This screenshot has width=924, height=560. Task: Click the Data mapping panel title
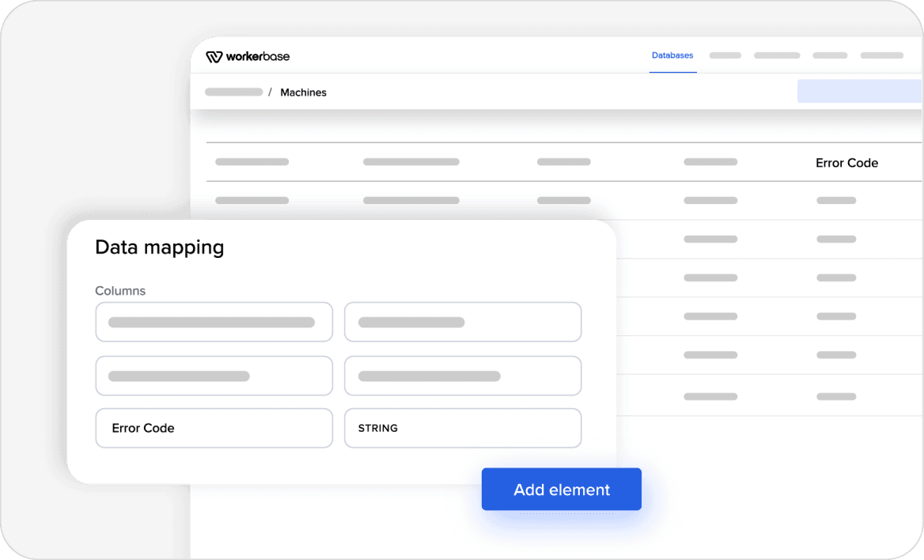(x=159, y=248)
